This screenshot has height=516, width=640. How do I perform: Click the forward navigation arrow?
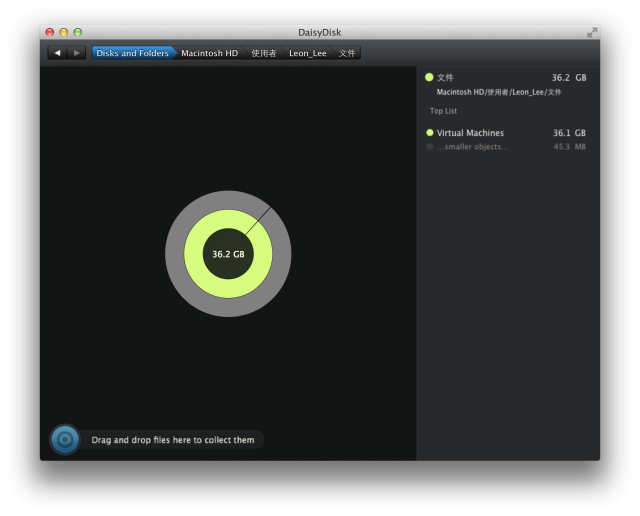coord(77,53)
